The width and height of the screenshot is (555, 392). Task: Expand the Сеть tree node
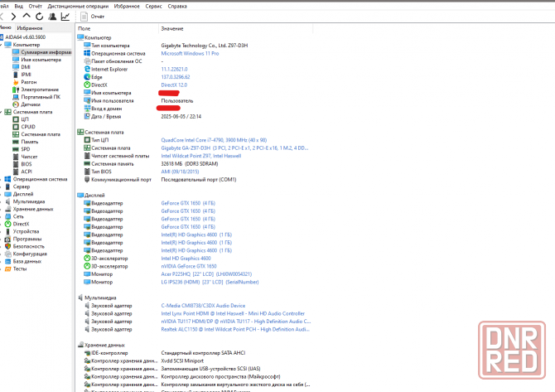[1, 216]
